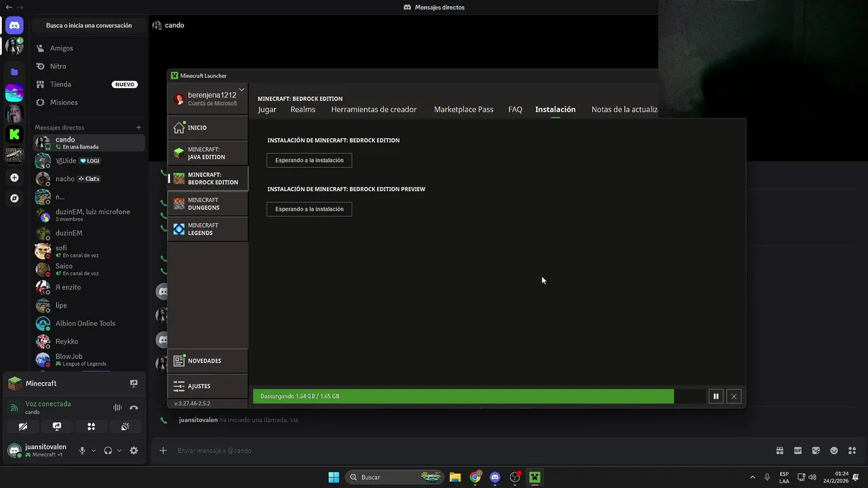
Task: Open the conversation search box in Discord
Action: pos(89,25)
